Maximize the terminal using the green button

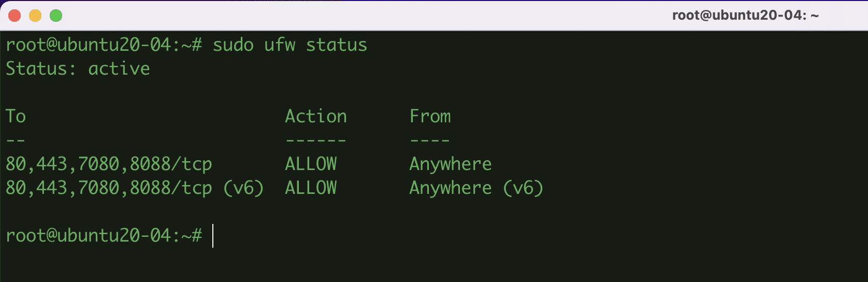pos(56,16)
